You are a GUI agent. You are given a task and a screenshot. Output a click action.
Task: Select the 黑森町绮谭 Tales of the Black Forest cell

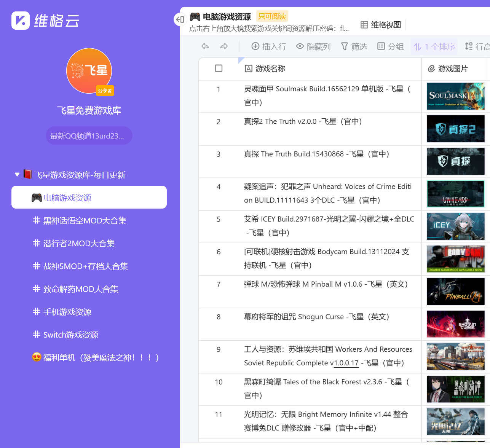click(330, 389)
